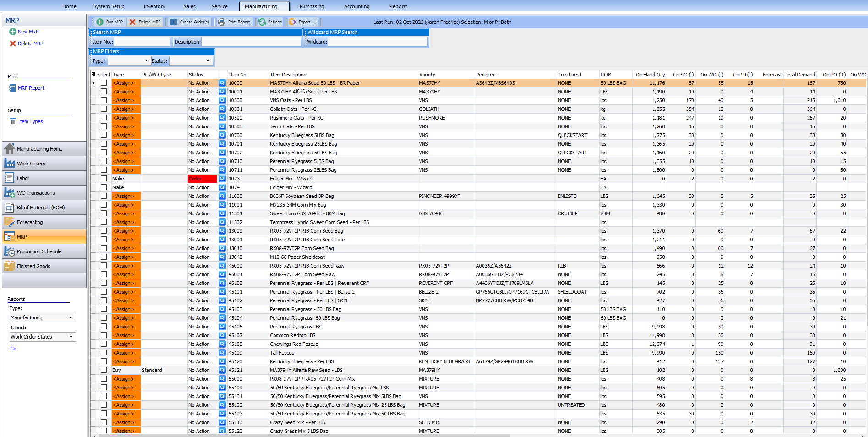
Task: Open Production Schedule in sidebar
Action: pyautogui.click(x=44, y=251)
